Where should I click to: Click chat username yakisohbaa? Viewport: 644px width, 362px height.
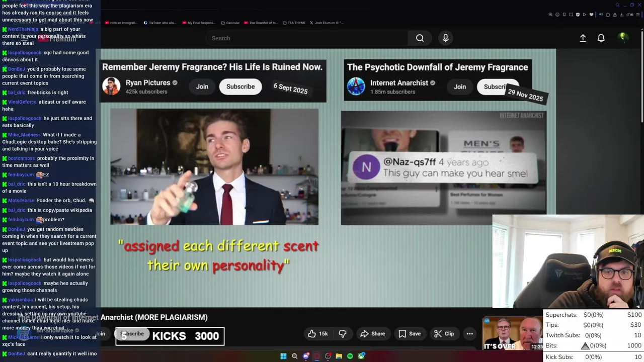tap(20, 300)
